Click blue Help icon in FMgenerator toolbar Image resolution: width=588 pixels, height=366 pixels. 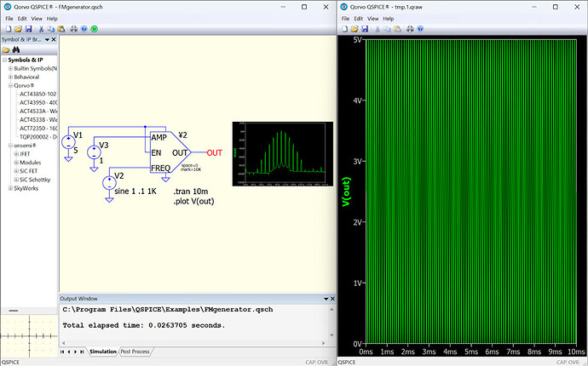[84, 29]
